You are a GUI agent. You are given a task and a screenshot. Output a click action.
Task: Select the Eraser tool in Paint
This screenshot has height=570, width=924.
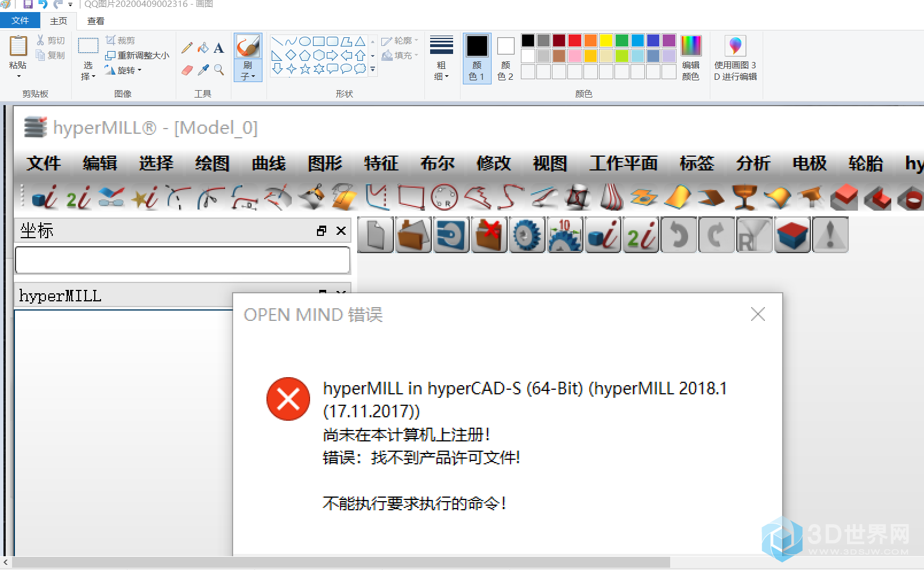pyautogui.click(x=187, y=70)
